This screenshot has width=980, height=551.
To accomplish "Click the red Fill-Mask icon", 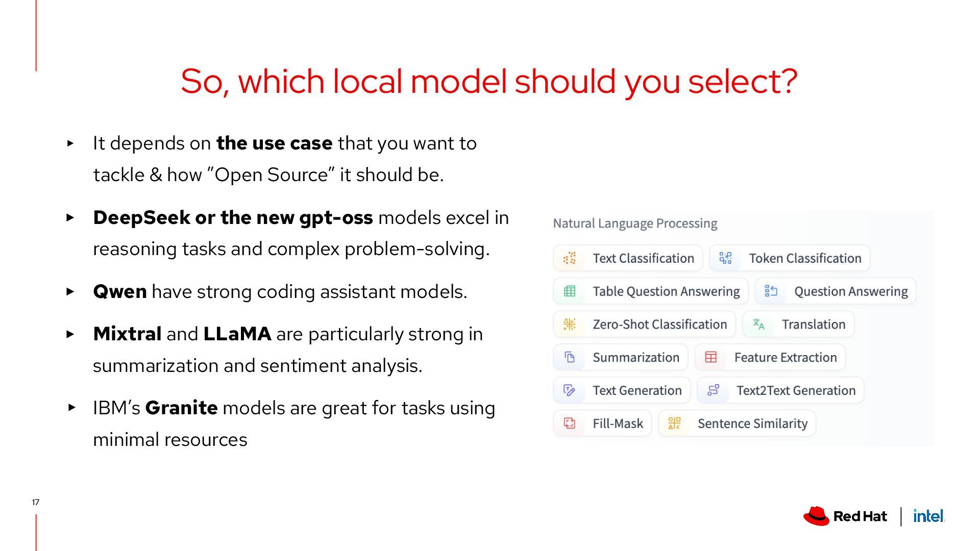I will tap(570, 423).
